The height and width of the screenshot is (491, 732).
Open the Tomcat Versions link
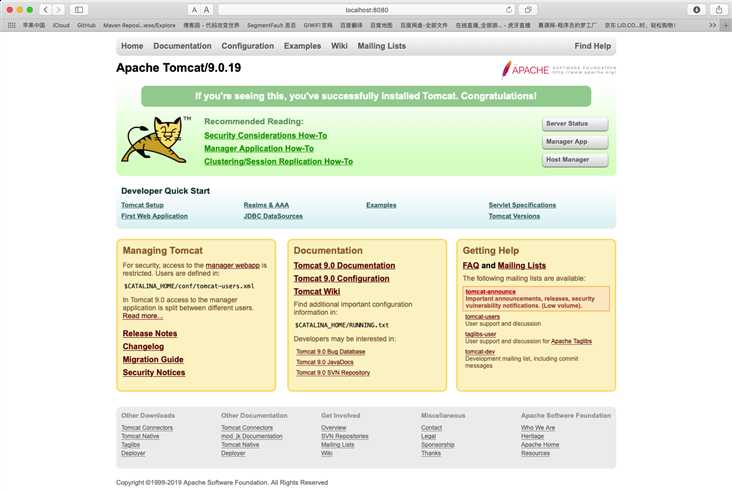coord(514,216)
